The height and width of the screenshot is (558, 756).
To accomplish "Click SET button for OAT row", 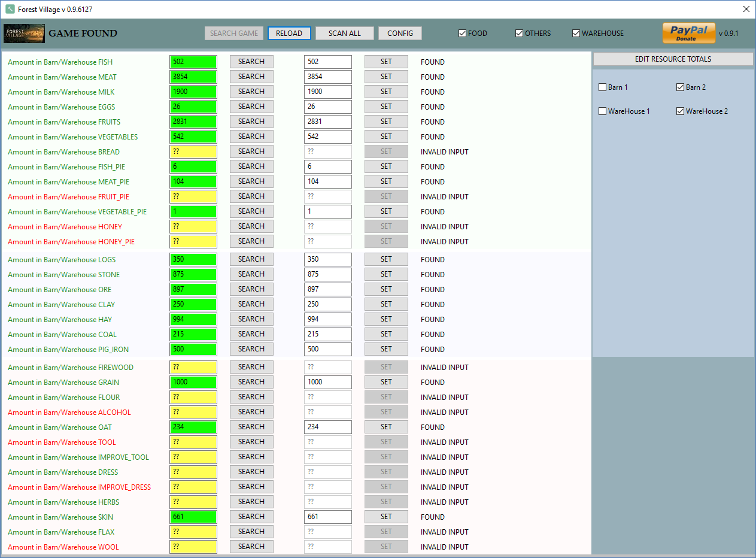I will (386, 427).
